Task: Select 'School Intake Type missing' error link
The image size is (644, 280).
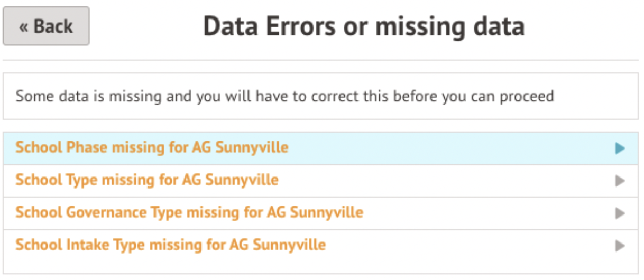Action: [x=170, y=245]
